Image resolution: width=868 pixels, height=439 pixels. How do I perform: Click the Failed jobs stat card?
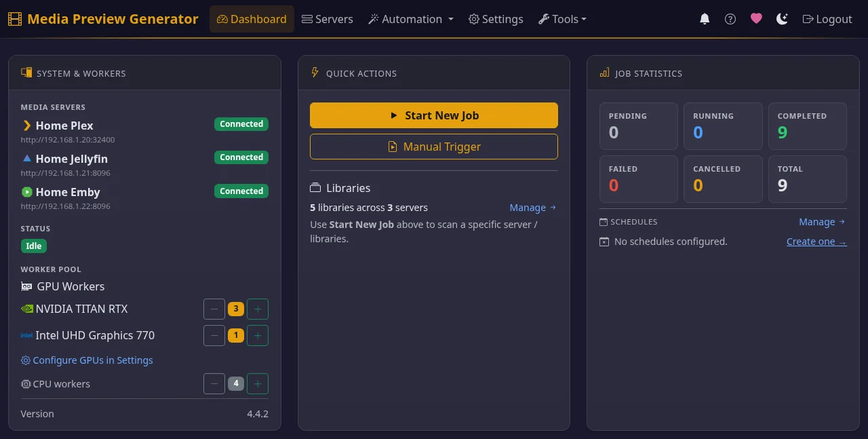639,179
